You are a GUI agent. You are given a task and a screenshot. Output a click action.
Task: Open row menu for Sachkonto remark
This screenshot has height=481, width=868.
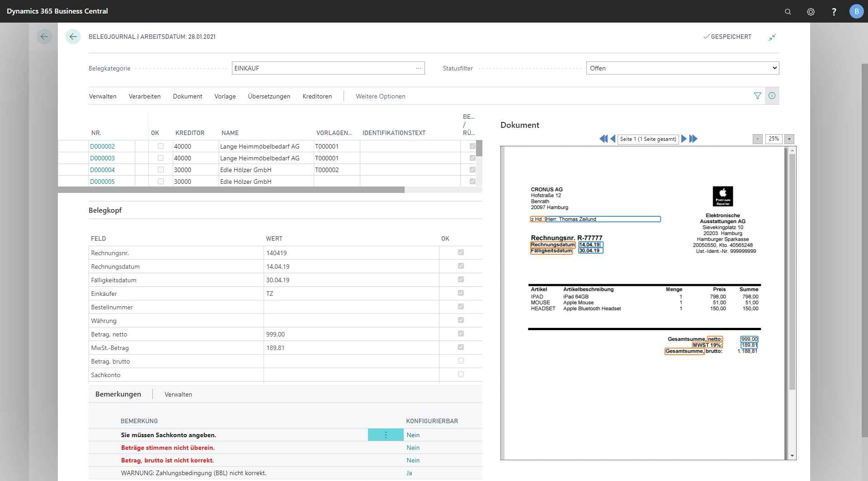(386, 435)
